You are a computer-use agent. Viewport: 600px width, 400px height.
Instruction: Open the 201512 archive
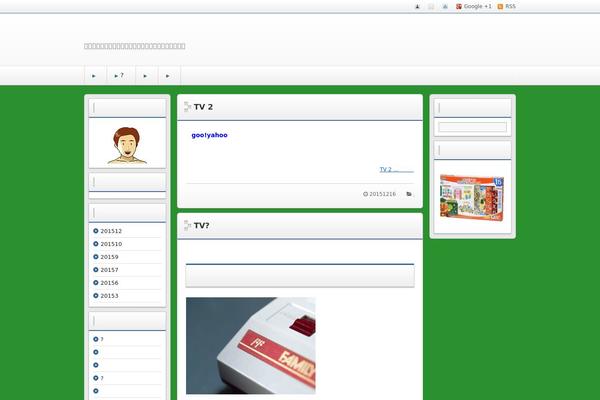tap(111, 231)
